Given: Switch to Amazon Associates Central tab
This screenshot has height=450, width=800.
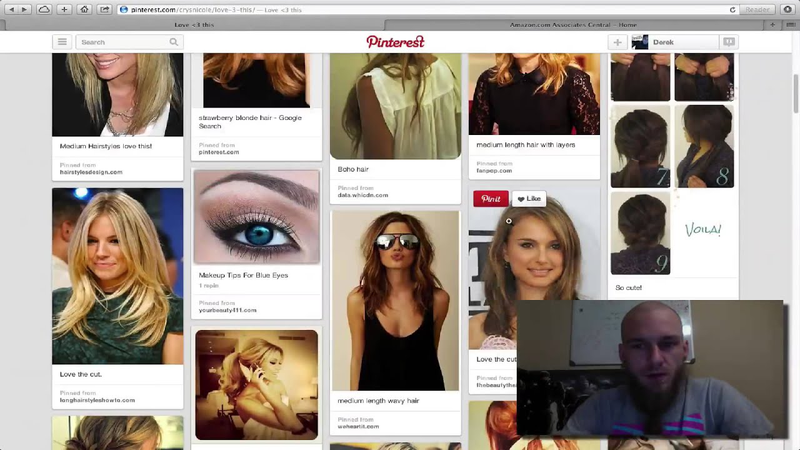Looking at the screenshot, I should [587, 24].
